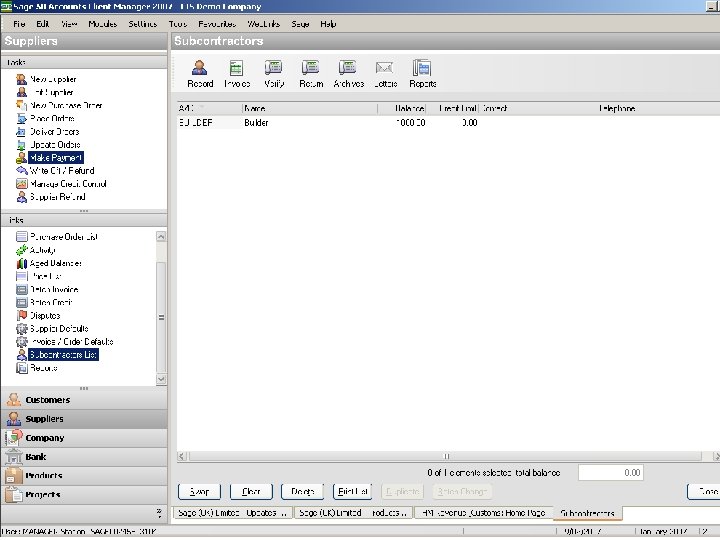
Task: Open the Settings menu
Action: 142,24
